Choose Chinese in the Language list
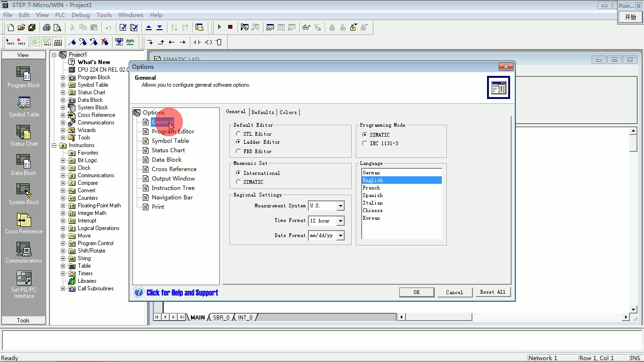 tap(402, 210)
